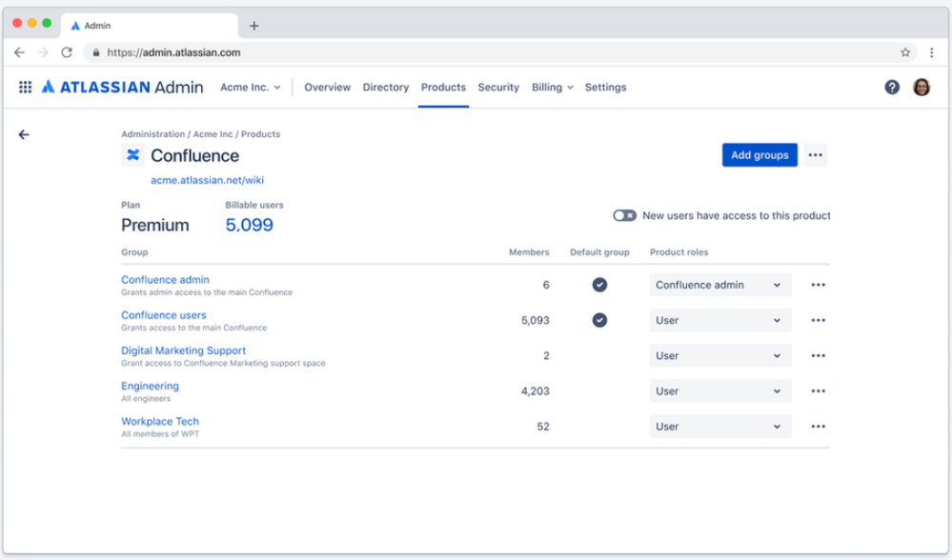The image size is (952, 560).
Task: Bookmark this page with the star icon
Action: point(905,52)
